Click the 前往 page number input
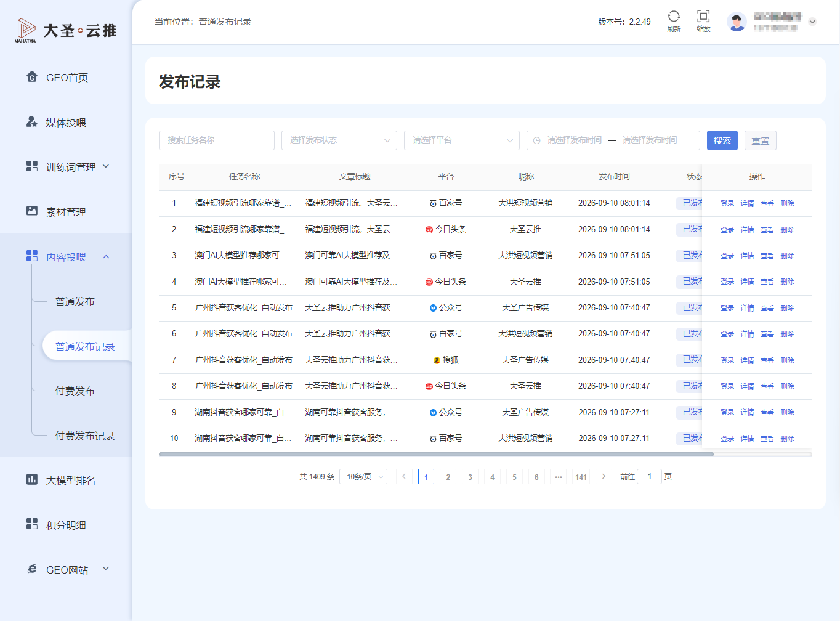This screenshot has height=621, width=840. 649,476
